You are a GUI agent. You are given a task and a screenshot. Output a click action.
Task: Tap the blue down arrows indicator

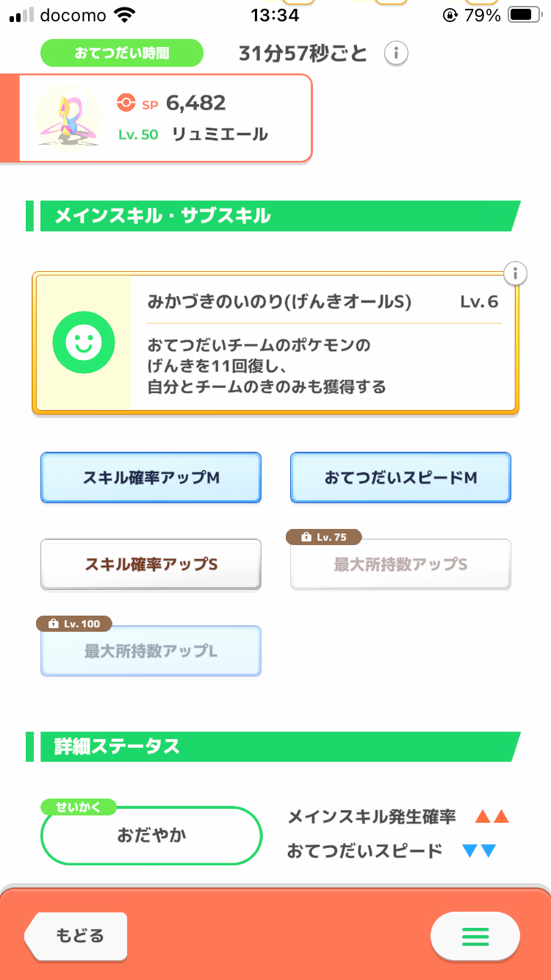click(x=479, y=851)
